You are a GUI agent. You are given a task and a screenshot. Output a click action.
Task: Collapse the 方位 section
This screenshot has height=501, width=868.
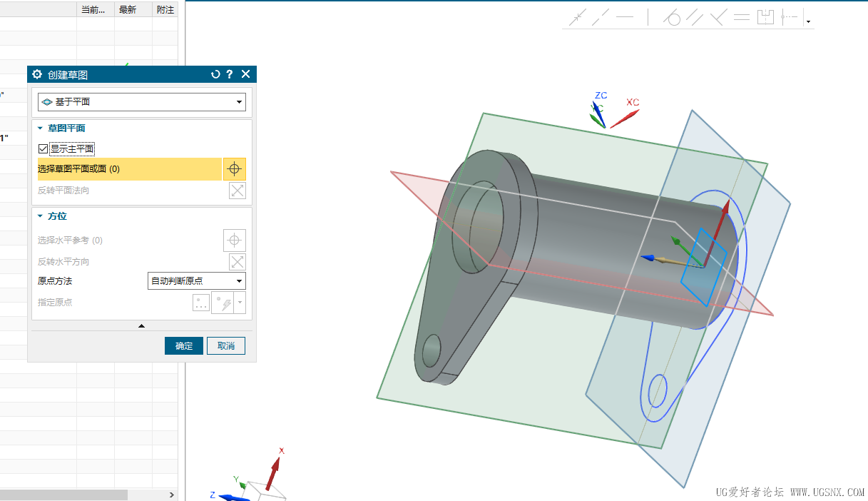point(41,216)
